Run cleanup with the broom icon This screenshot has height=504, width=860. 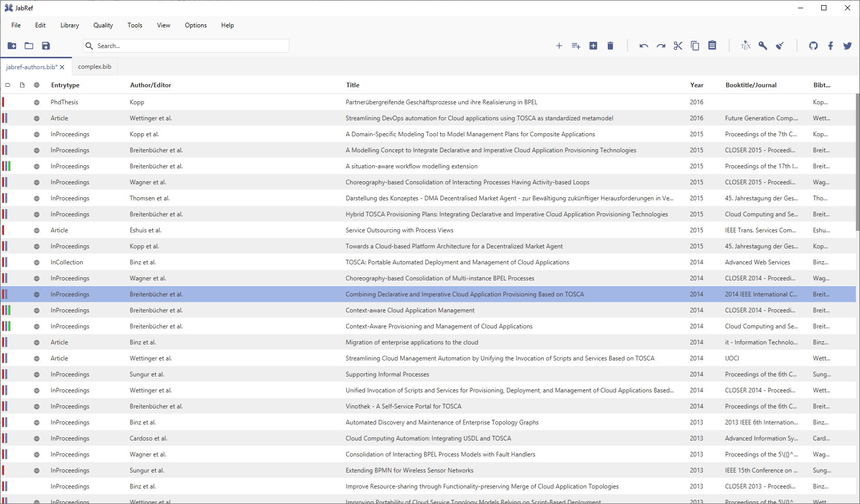[780, 46]
